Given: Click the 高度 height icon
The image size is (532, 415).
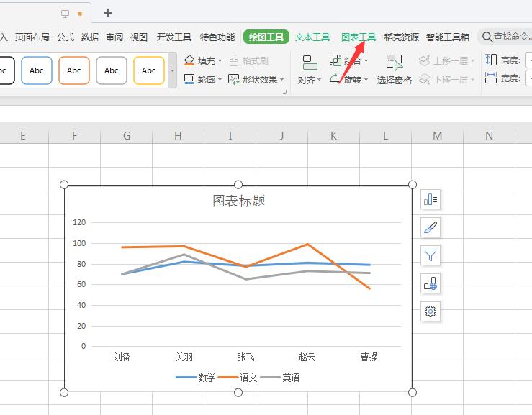Looking at the screenshot, I should [491, 60].
